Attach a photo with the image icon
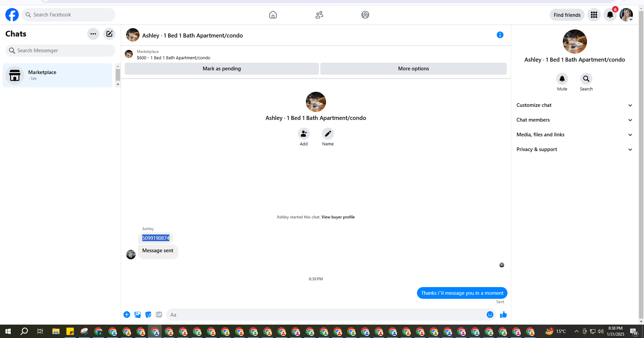 coord(138,315)
